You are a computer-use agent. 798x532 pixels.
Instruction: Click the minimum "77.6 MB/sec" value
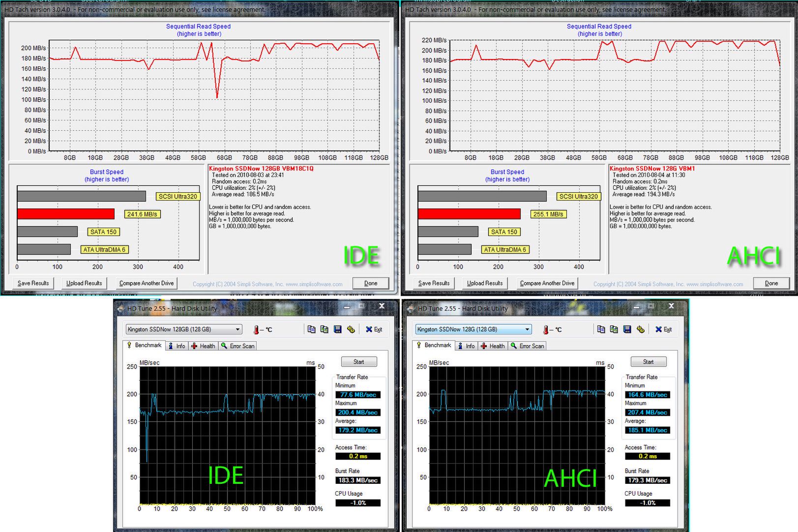click(358, 395)
